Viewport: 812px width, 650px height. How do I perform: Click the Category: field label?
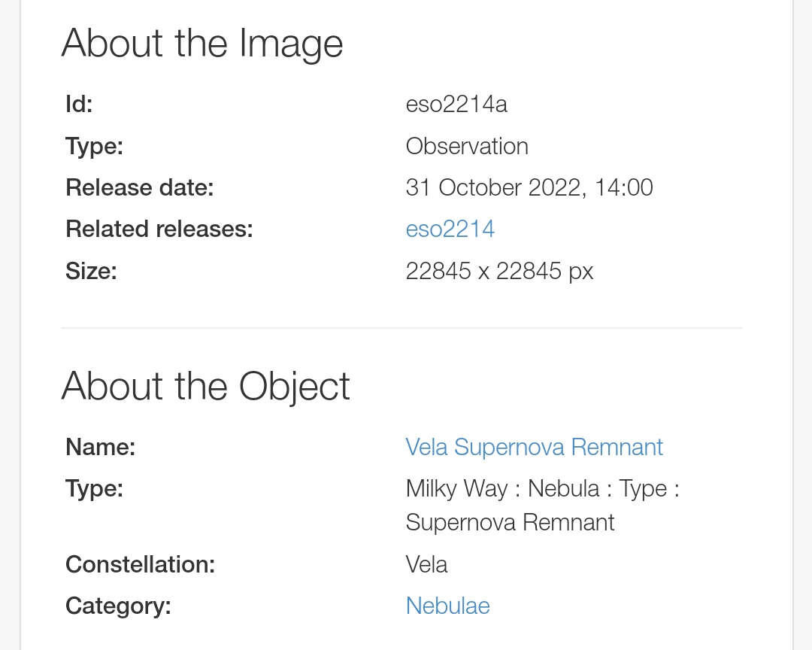point(118,606)
